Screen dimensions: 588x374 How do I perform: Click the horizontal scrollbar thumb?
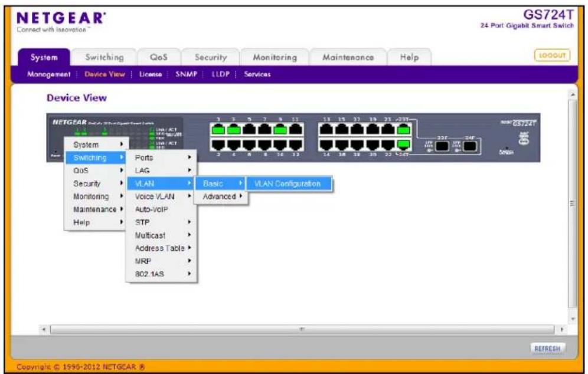pos(302,329)
